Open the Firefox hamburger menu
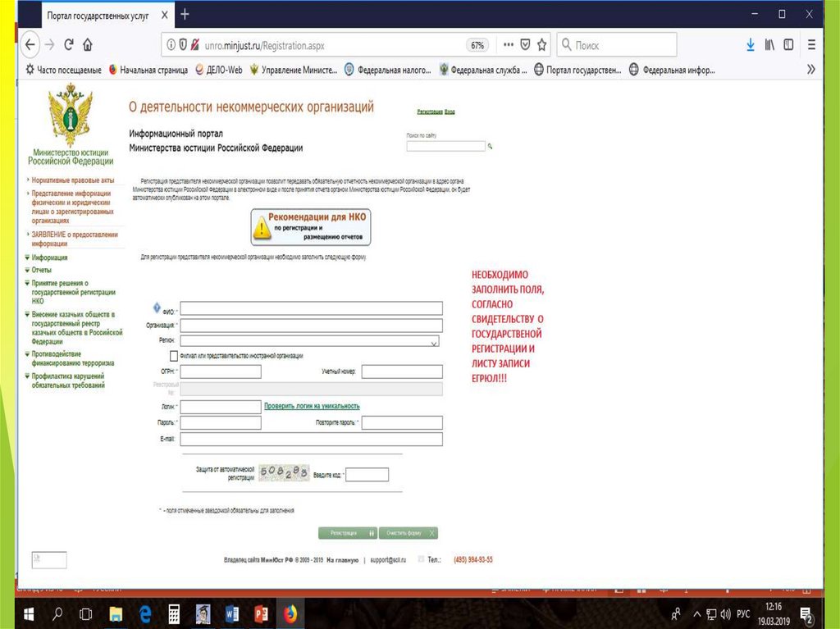Screen dimensions: 840x629 [x=811, y=45]
